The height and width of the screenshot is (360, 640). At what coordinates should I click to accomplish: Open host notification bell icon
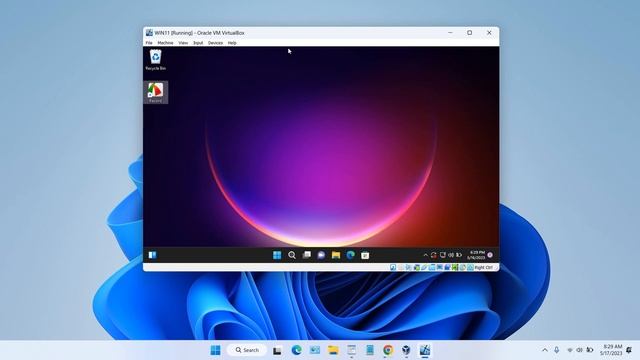pos(629,350)
